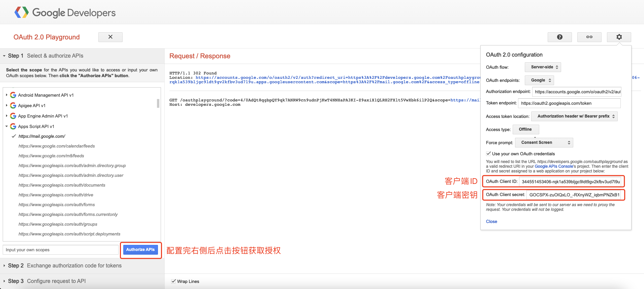Click the Authorize APIs button

[140, 250]
